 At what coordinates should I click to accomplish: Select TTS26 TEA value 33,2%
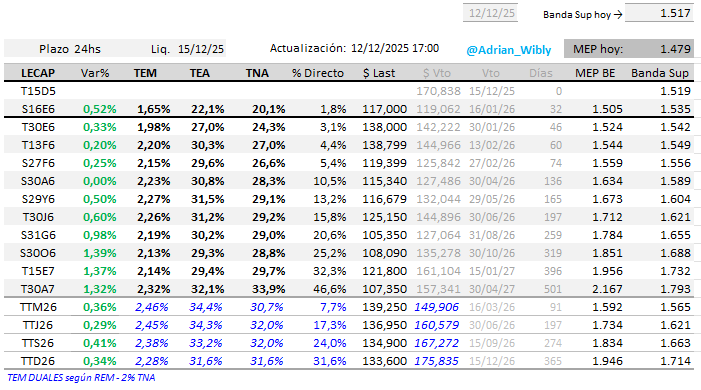206,343
